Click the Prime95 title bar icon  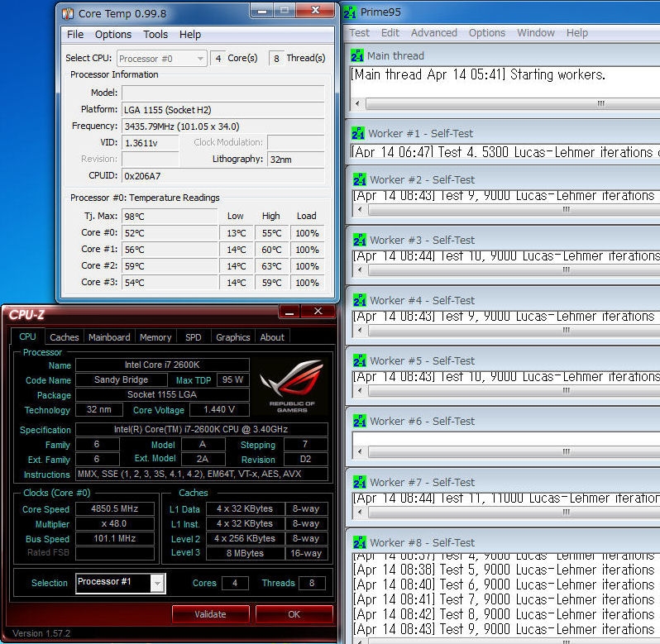350,12
